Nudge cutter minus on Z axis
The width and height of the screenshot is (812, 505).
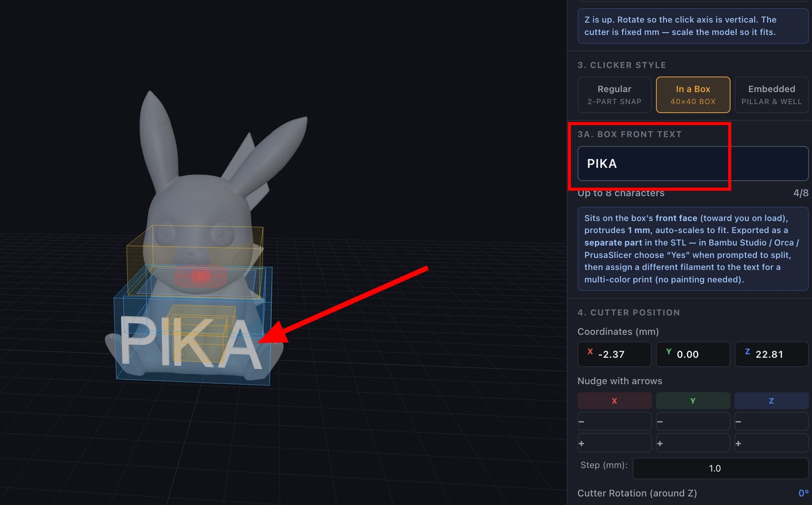point(771,422)
